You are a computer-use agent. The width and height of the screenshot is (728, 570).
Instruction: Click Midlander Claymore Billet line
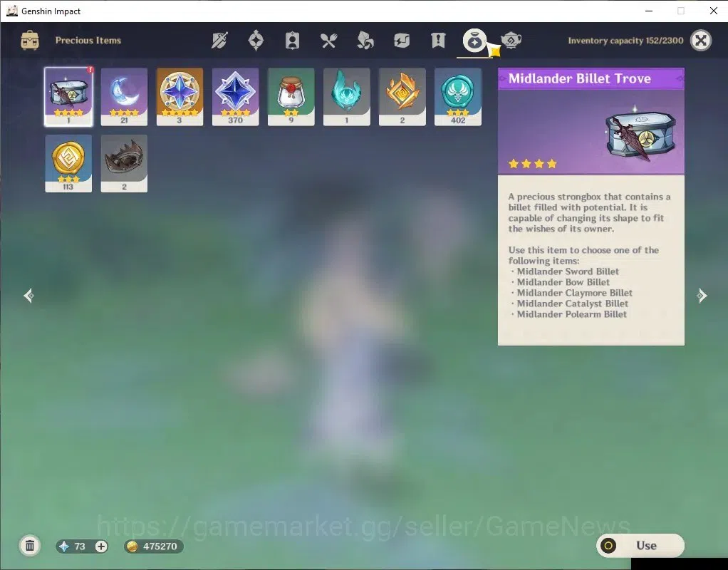tap(574, 293)
